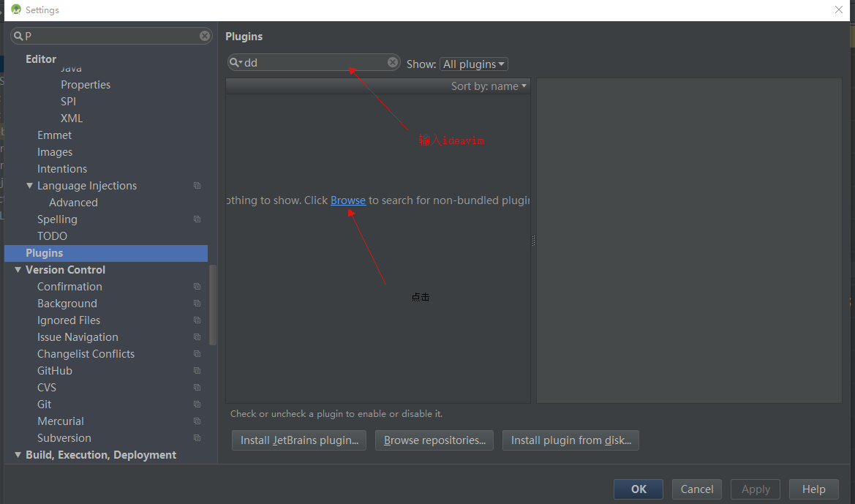Click the project-level icon beside Background

[197, 304]
